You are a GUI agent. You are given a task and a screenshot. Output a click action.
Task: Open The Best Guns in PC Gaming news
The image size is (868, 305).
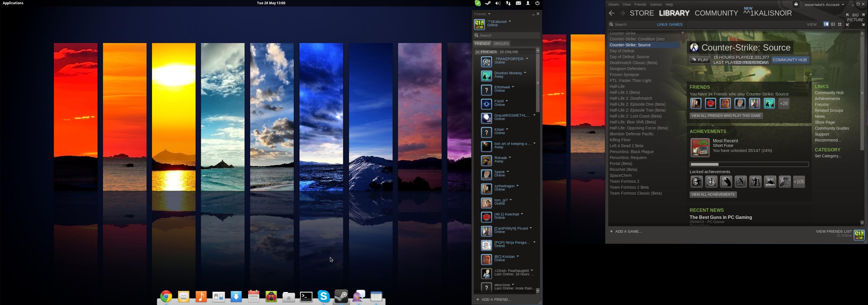click(720, 217)
